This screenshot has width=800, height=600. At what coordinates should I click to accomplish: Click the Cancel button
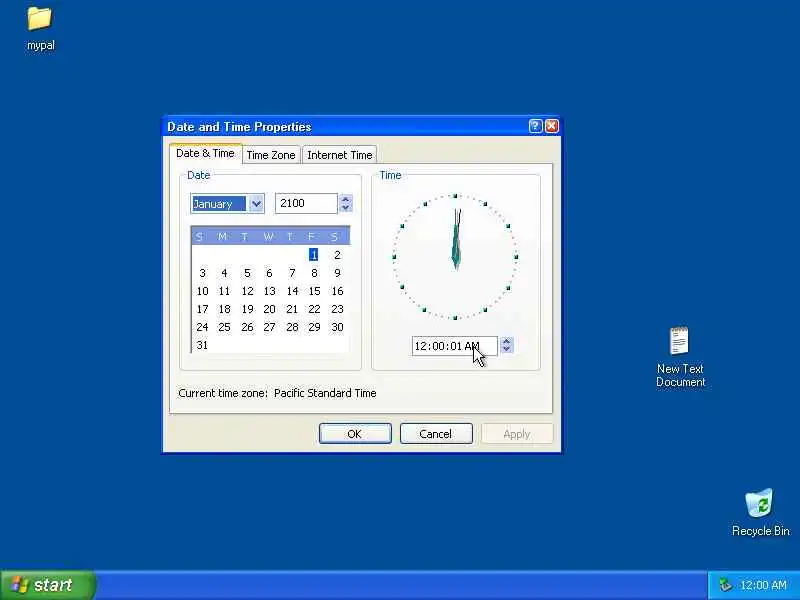point(436,434)
